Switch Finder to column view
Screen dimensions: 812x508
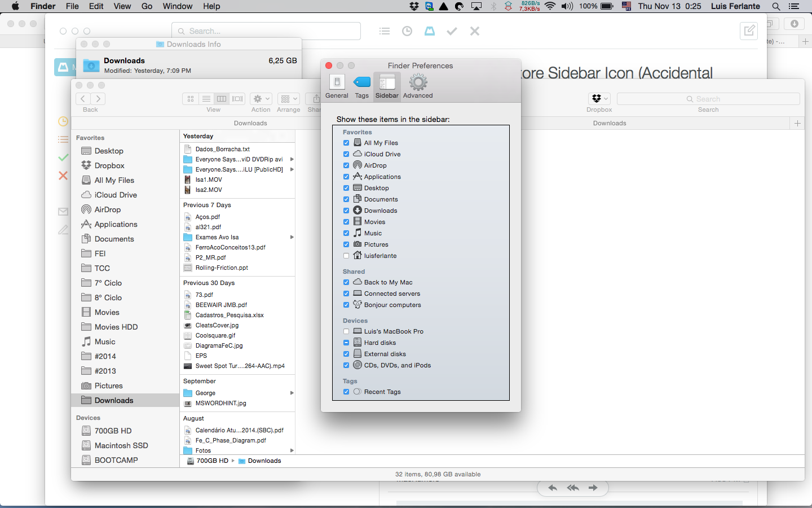pos(222,99)
